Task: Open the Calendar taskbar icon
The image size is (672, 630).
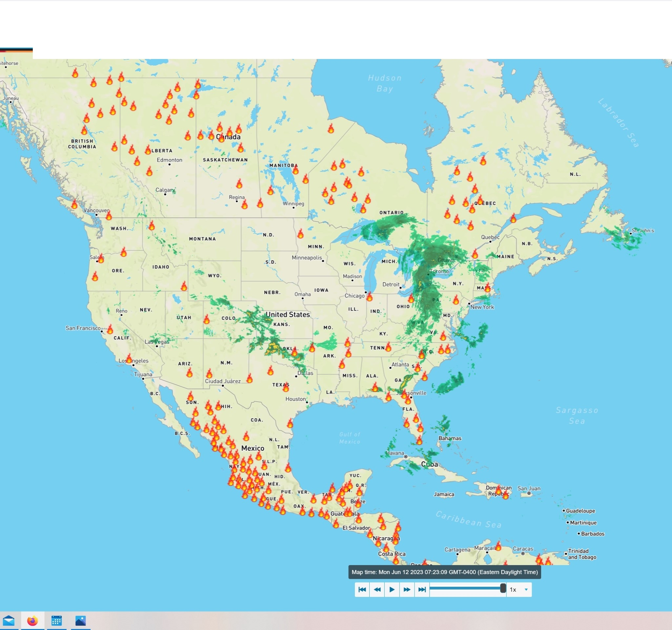Action: pyautogui.click(x=56, y=620)
